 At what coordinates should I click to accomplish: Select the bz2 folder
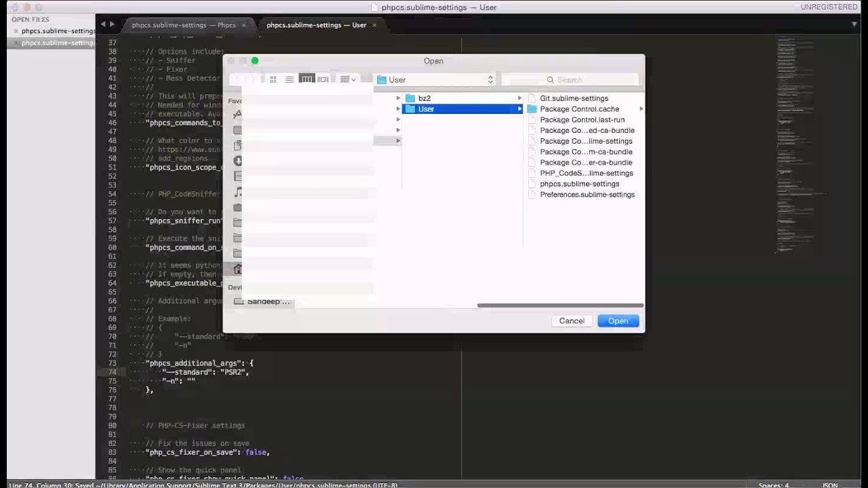(463, 98)
